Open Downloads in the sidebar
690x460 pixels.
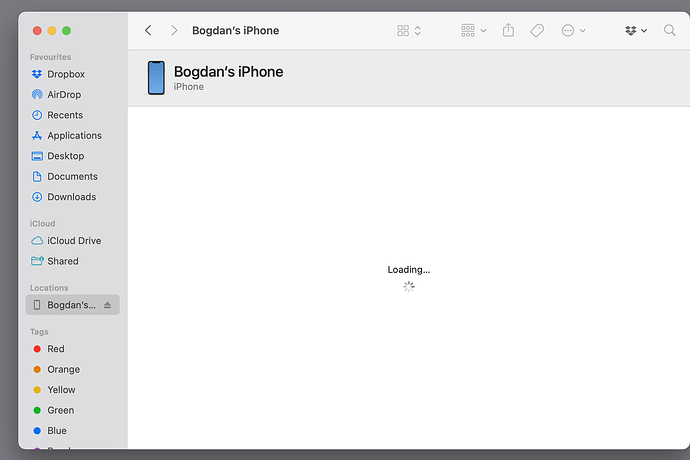pyautogui.click(x=73, y=197)
